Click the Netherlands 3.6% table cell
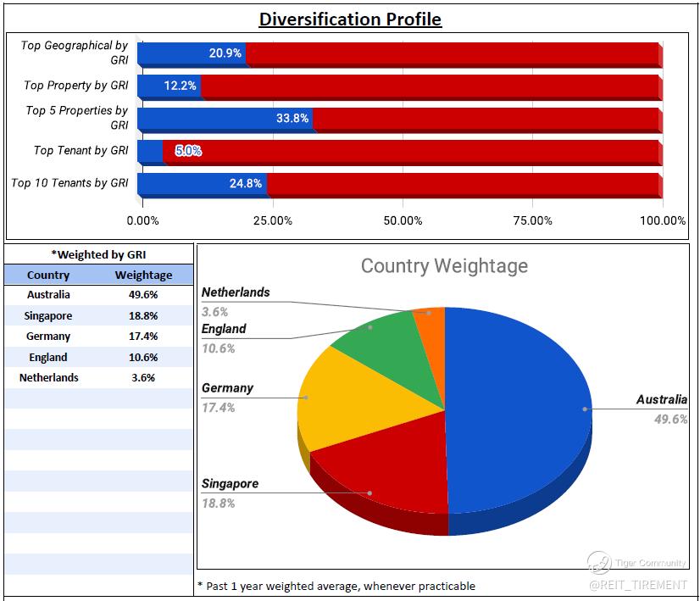This screenshot has height=601, width=700. click(143, 378)
